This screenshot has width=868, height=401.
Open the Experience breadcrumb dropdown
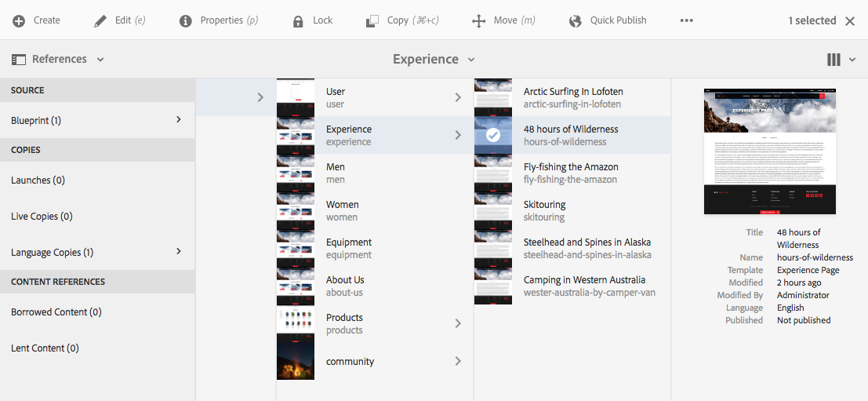(x=434, y=59)
